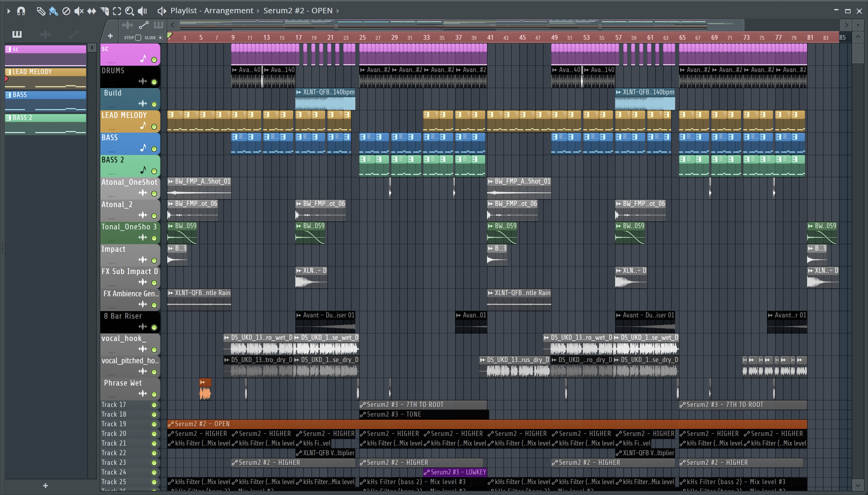The height and width of the screenshot is (495, 868).
Task: Mute the vocal_hook_ track
Action: tap(154, 350)
